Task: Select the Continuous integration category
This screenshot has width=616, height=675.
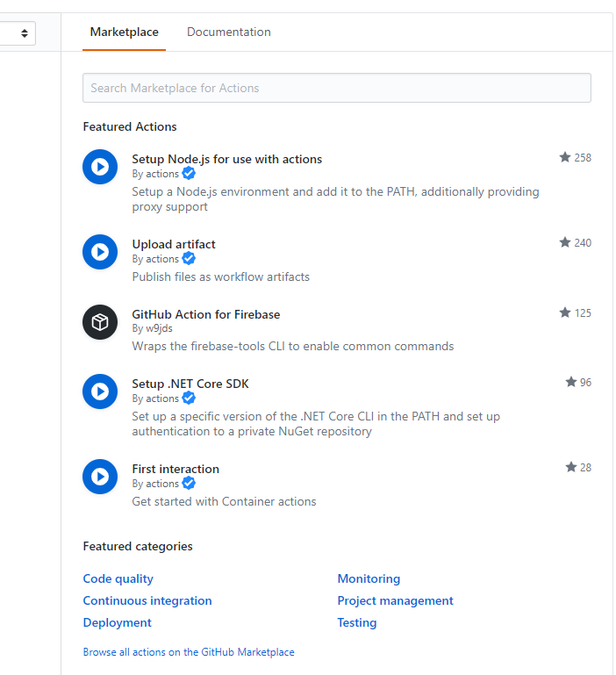Action: coord(147,600)
